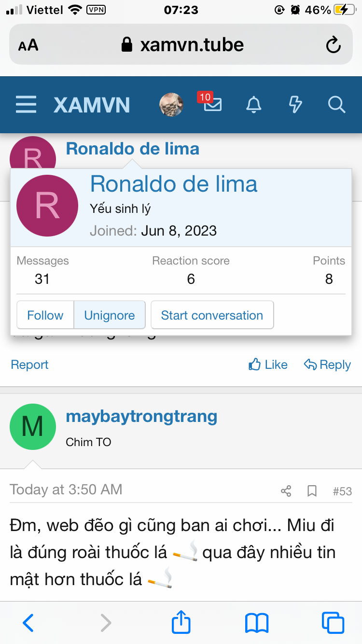
Task: Like the post by Ronaldo de lima
Action: (x=268, y=365)
